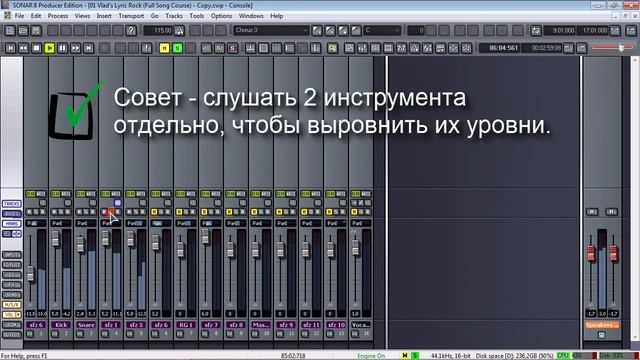
Task: Unmute the Mas... channel strip
Action: (254, 212)
